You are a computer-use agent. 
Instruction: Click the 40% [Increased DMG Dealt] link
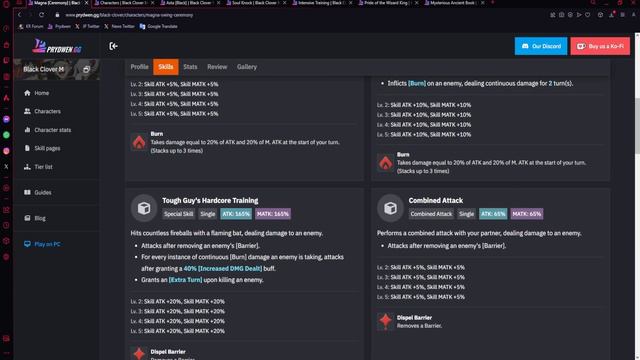(x=223, y=269)
